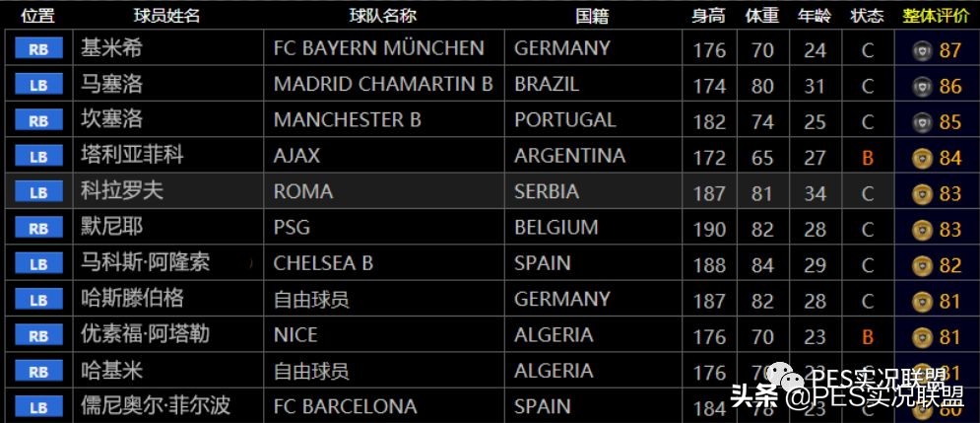
Task: Sort by the 整体评价 column header
Action: [937, 16]
